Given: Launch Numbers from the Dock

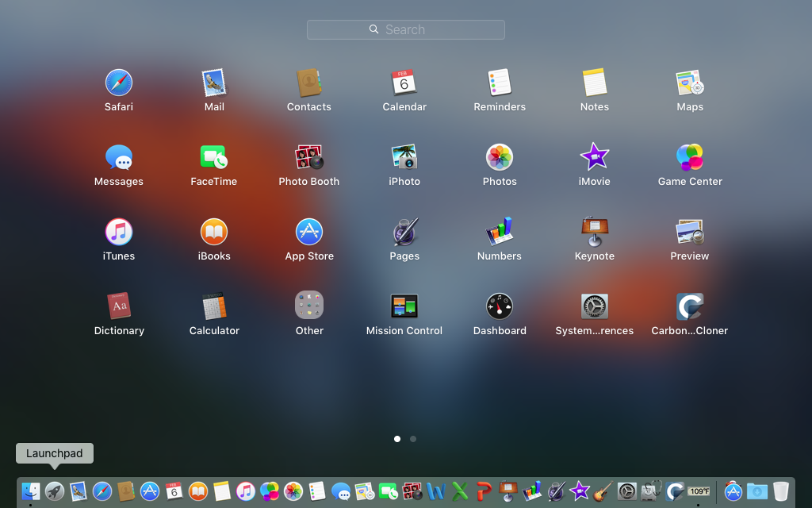Looking at the screenshot, I should [532, 491].
